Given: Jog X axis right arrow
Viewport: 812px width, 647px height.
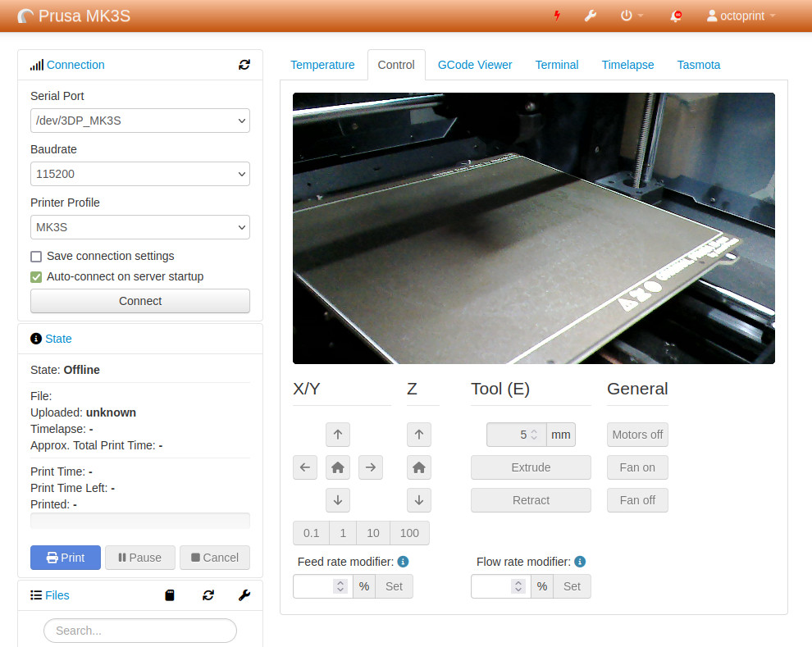Looking at the screenshot, I should tap(370, 467).
